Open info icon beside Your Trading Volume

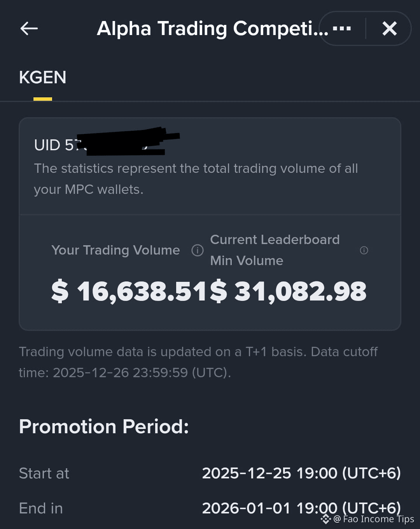tap(198, 250)
